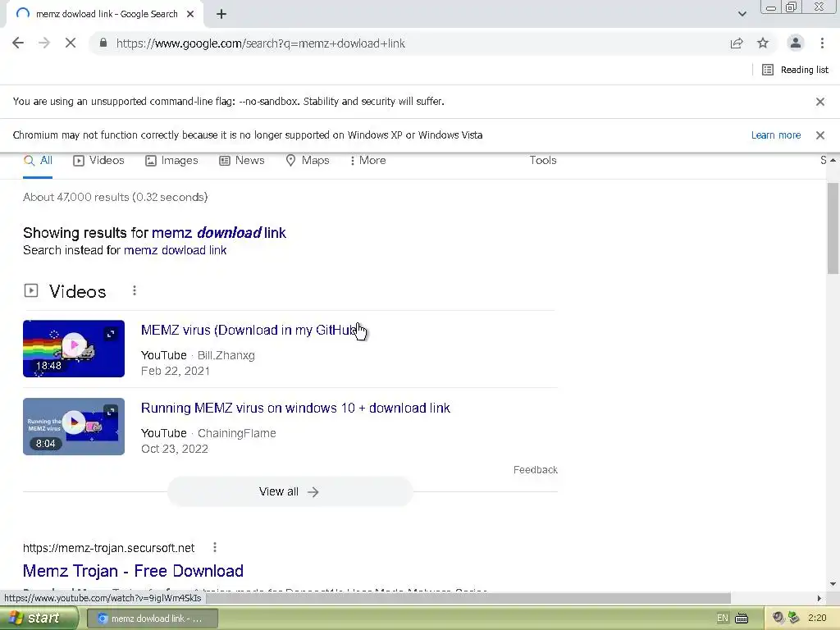Open Running MEMZ virus windows 10 thumbnail
Screen dimensions: 840x630
pyautogui.click(x=74, y=427)
